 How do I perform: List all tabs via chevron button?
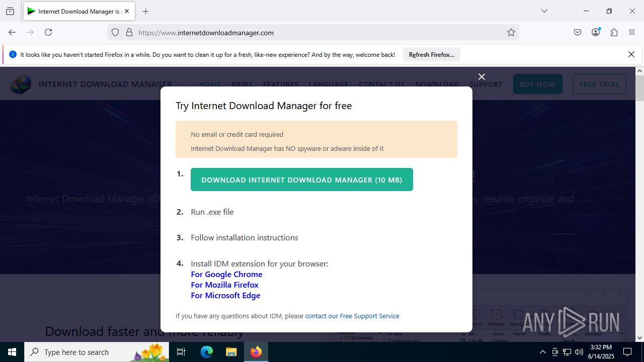[x=544, y=11]
